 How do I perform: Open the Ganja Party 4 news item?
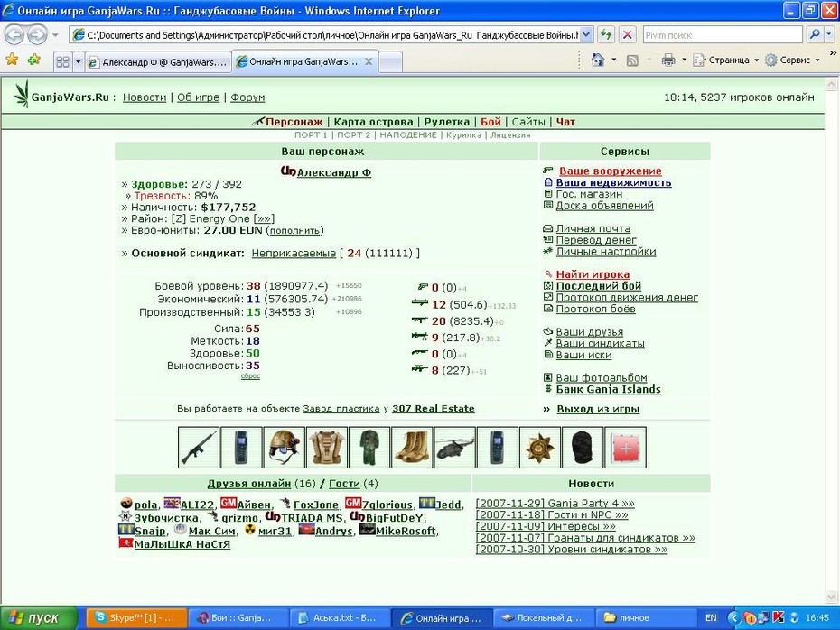click(x=555, y=503)
